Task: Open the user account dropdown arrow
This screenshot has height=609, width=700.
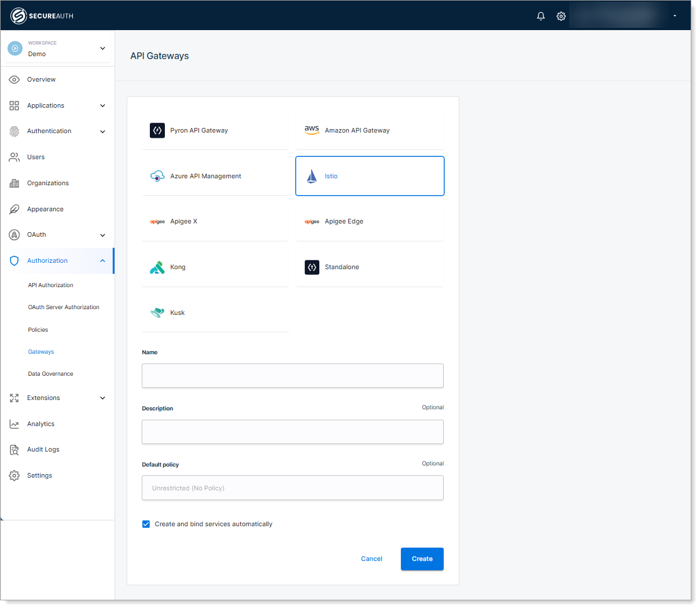Action: 675,16
